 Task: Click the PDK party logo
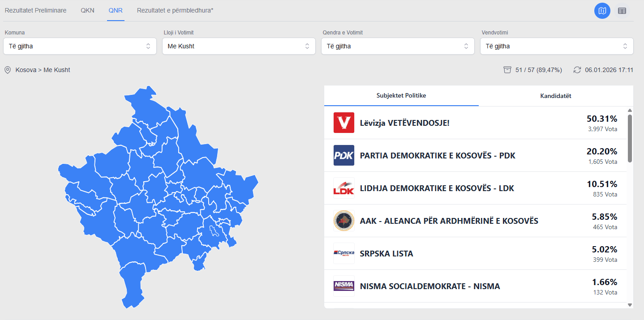click(x=344, y=155)
